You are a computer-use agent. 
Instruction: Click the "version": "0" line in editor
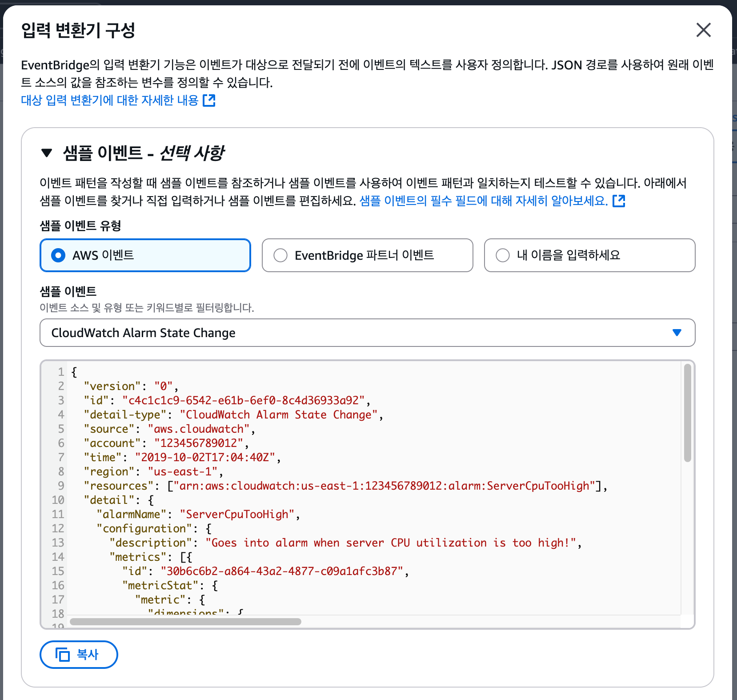point(131,386)
